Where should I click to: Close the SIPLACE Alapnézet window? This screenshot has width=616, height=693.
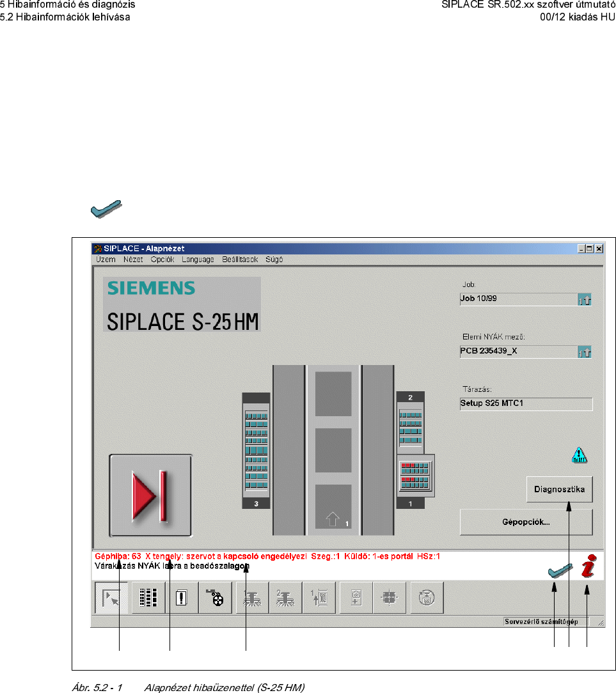pos(599,249)
